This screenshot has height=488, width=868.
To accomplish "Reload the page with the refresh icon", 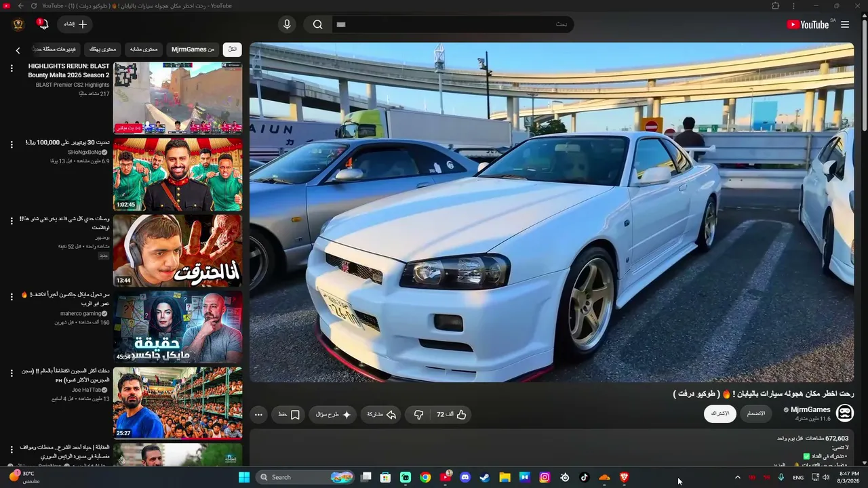I will click(33, 6).
